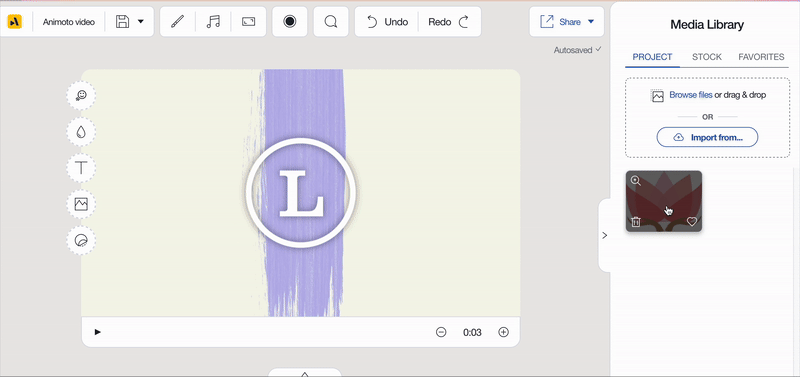The image size is (800, 377).
Task: Click the Media Library heading
Action: pyautogui.click(x=707, y=24)
